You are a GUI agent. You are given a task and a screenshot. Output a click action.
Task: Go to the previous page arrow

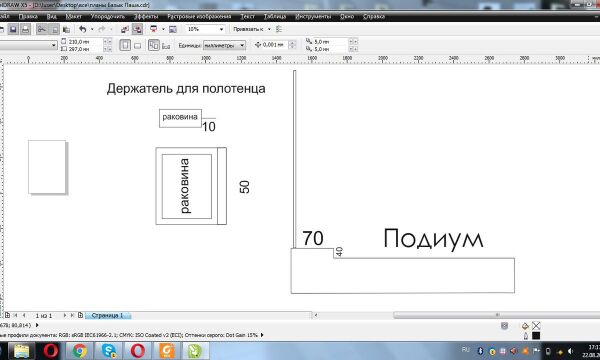[24, 315]
